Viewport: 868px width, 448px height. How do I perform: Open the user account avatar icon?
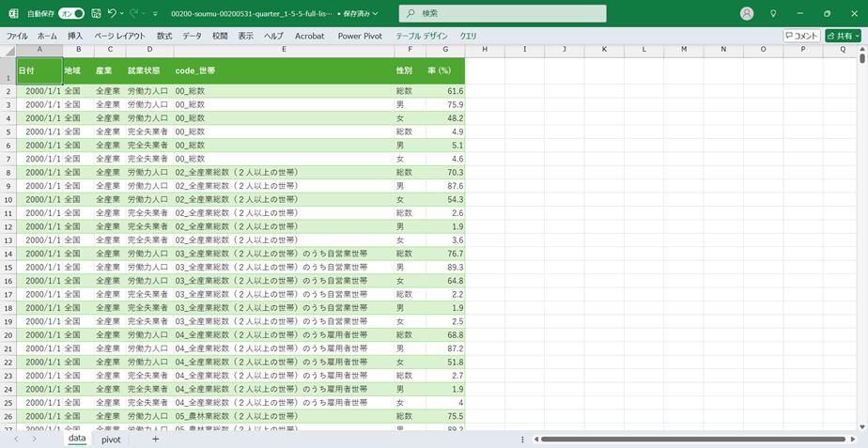pyautogui.click(x=747, y=14)
